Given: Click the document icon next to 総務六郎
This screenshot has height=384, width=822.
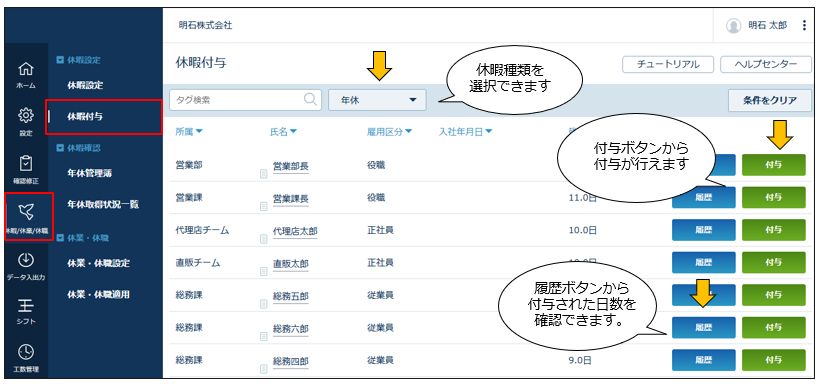Looking at the screenshot, I should tap(264, 337).
